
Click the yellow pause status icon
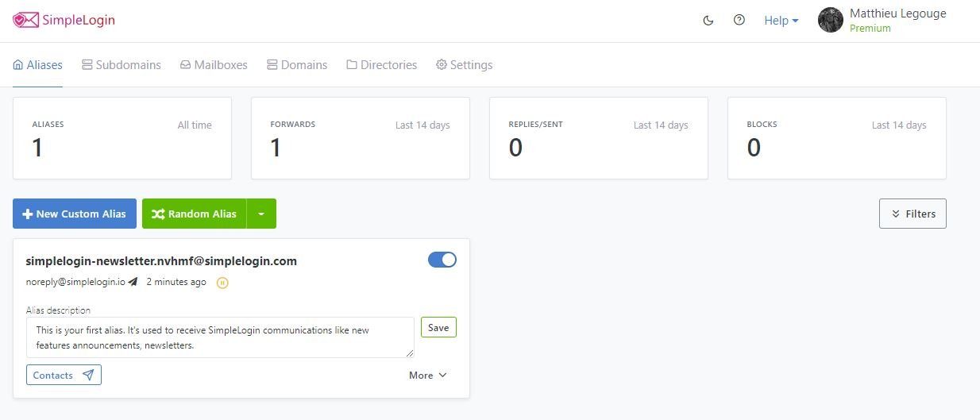pos(222,283)
